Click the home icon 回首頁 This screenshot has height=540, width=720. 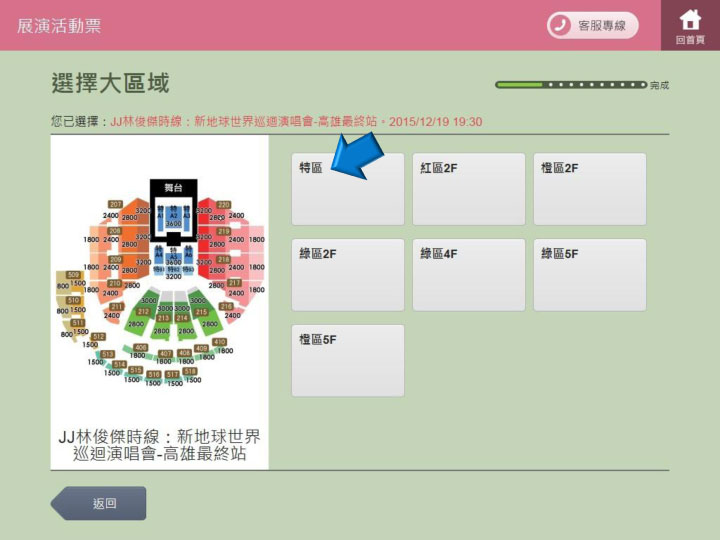[690, 25]
